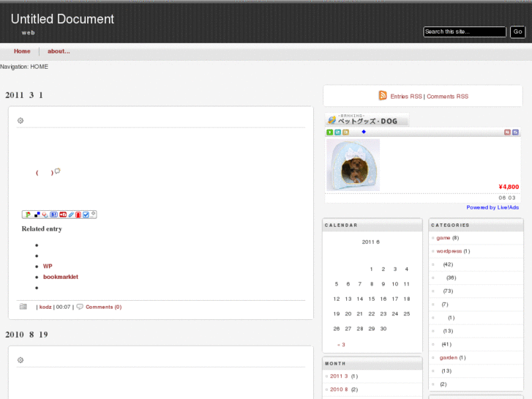
Task: Click the ¥4,800 price text
Action: pos(509,187)
